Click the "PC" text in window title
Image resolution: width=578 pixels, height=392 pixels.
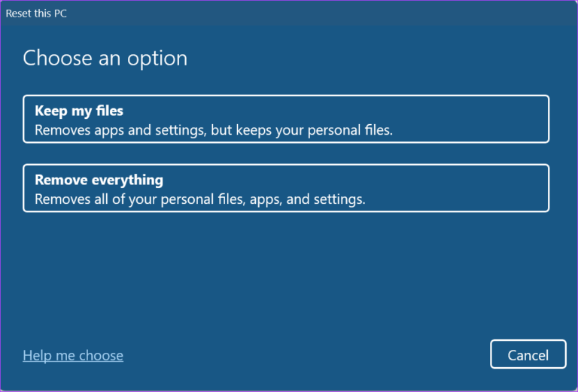(x=60, y=14)
